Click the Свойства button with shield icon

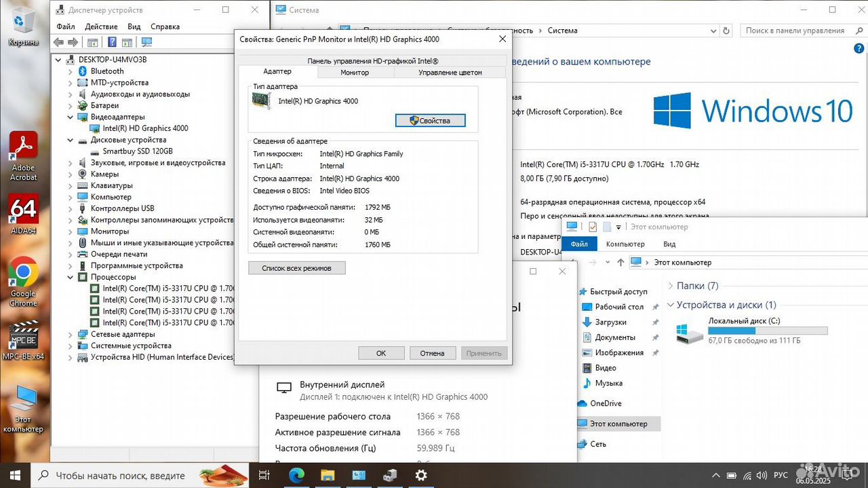point(431,120)
